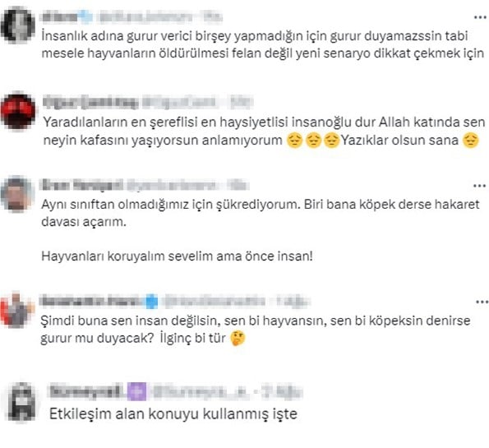
Task: Click the blue verified badge on the fourth tweet
Action: pyautogui.click(x=151, y=302)
